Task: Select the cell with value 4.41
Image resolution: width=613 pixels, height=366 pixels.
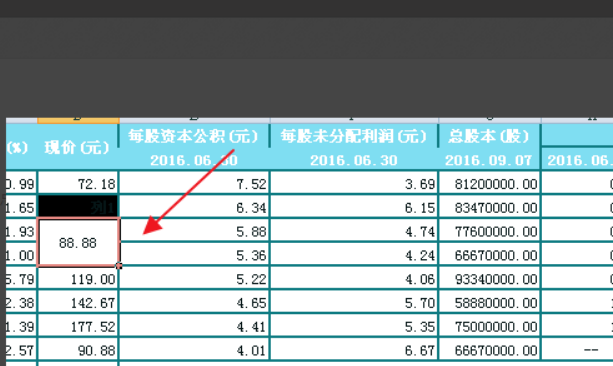Action: click(x=194, y=326)
